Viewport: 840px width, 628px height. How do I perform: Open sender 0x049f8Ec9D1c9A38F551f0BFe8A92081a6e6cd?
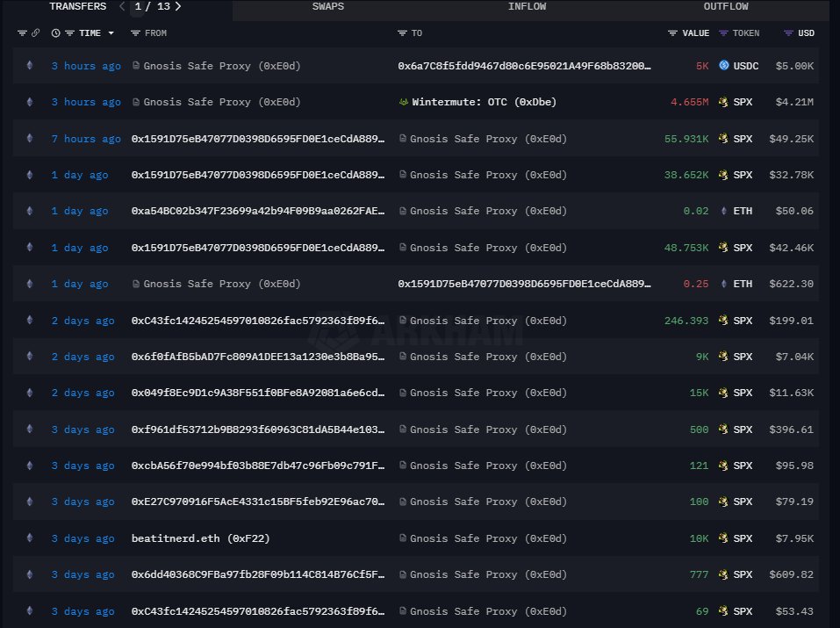click(x=258, y=393)
